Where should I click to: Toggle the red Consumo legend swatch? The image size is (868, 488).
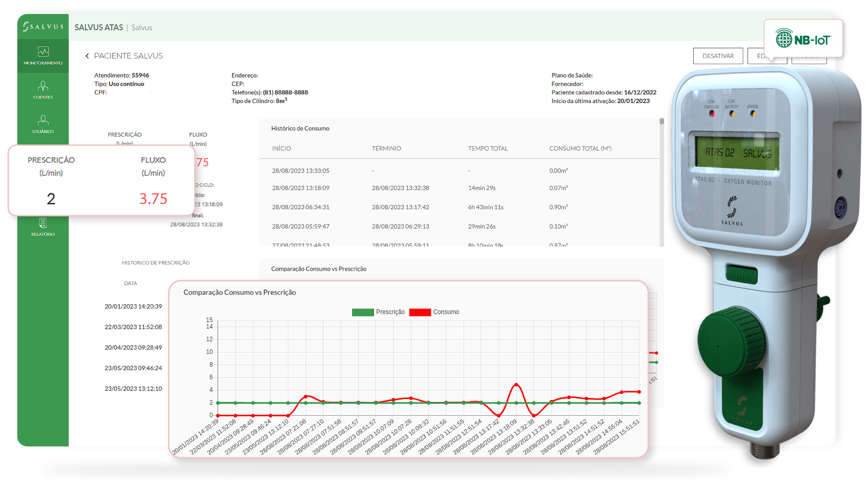point(420,312)
